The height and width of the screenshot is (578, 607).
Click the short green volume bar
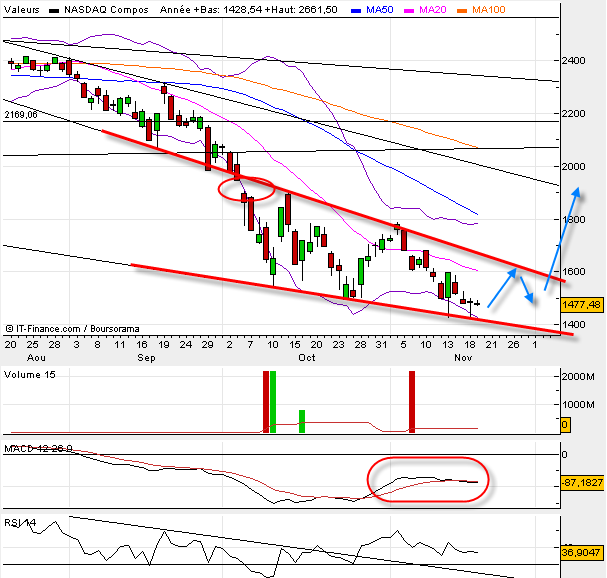[x=301, y=421]
